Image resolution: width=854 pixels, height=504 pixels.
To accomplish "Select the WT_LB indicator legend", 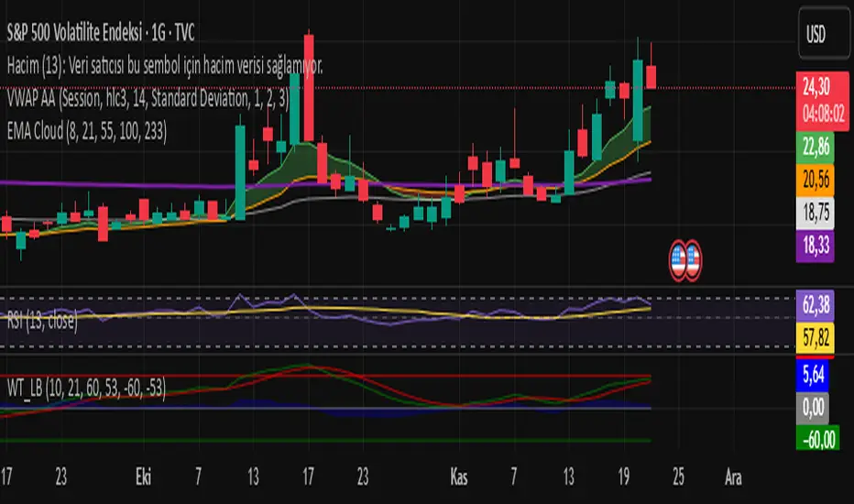I will [x=86, y=388].
